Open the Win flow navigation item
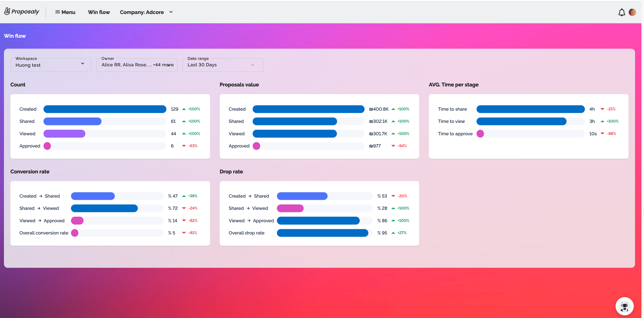This screenshot has height=318, width=644. click(99, 12)
